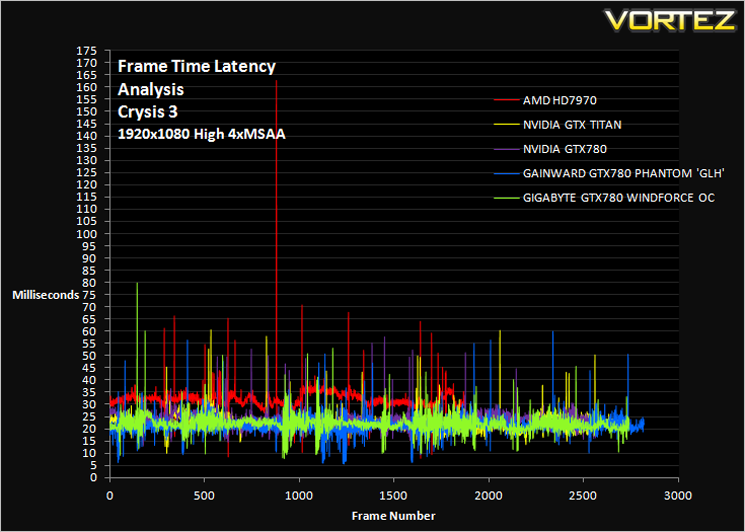Image resolution: width=745 pixels, height=532 pixels.
Task: Click the yellow GTX TITAN legend line
Action: [x=507, y=125]
